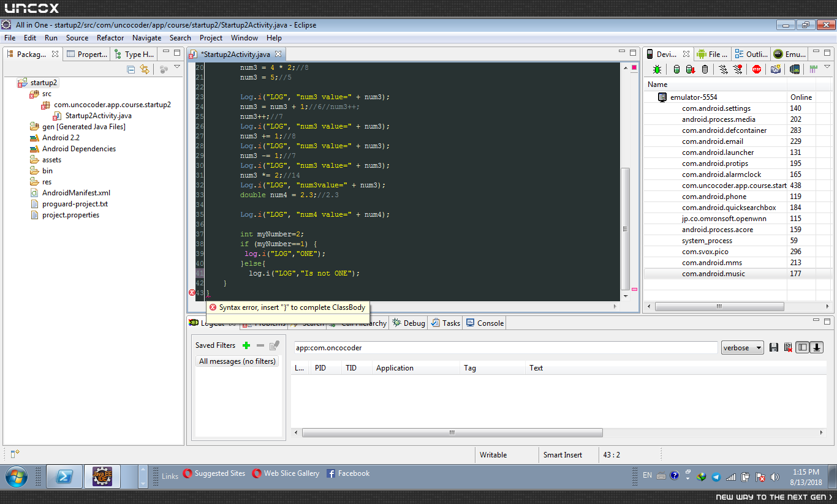Click the PID column header in LogCat

[x=325, y=368]
